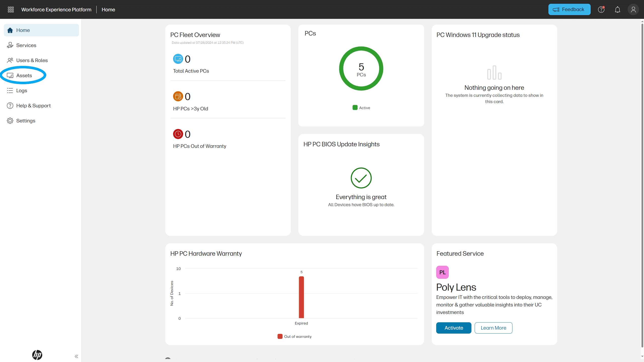Click the Out of Warranty red clock icon
The width and height of the screenshot is (644, 362).
[178, 134]
